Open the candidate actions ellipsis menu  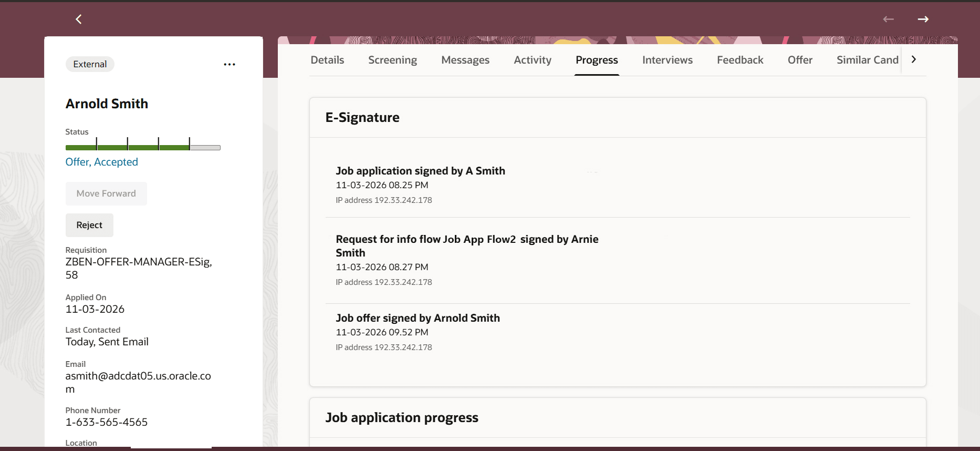click(x=230, y=64)
